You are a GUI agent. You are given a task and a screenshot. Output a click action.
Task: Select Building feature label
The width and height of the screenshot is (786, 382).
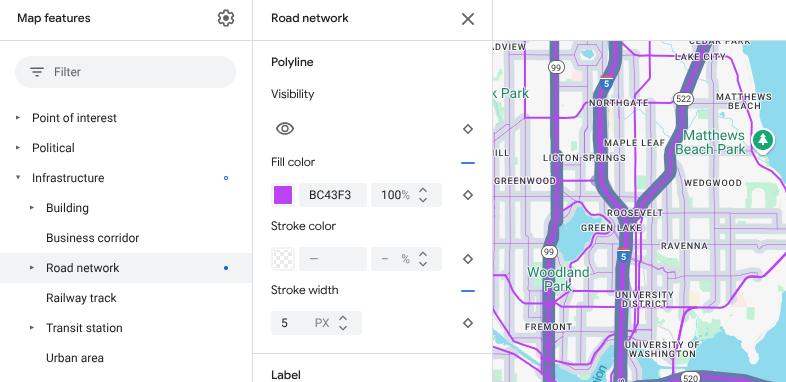tap(67, 208)
